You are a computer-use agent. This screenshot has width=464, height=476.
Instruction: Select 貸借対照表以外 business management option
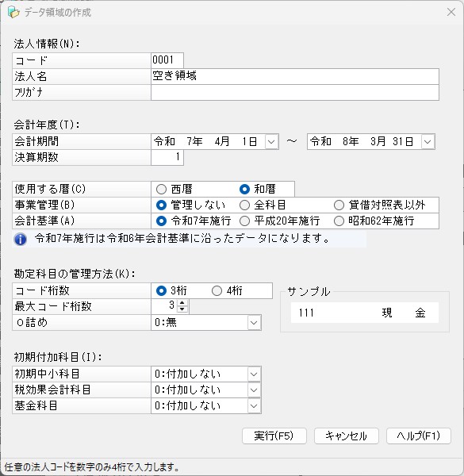[x=339, y=205]
